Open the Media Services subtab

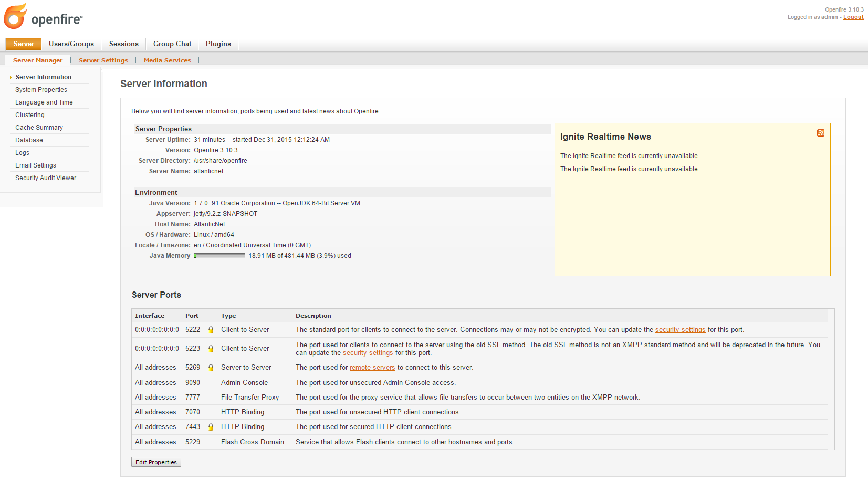167,60
